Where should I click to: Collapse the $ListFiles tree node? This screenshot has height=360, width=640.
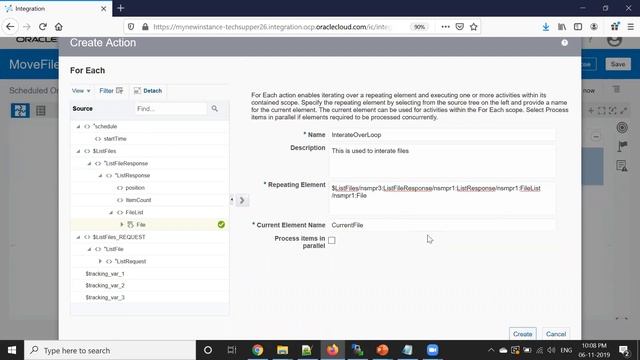78,151
